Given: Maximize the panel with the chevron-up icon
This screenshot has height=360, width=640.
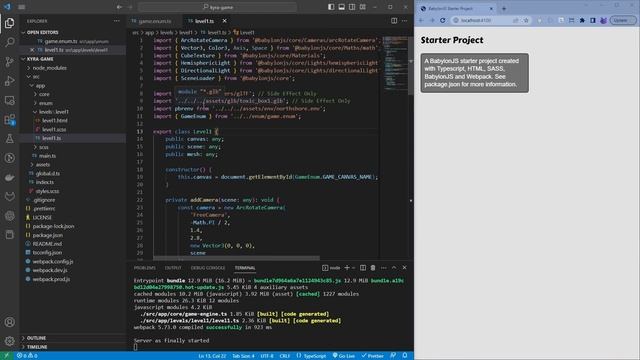Looking at the screenshot, I should tap(394, 268).
